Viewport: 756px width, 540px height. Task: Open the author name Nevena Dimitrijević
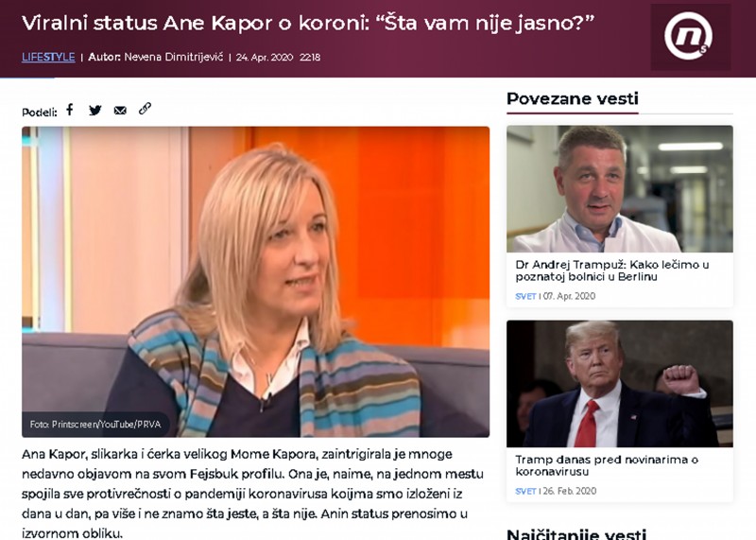coord(174,57)
